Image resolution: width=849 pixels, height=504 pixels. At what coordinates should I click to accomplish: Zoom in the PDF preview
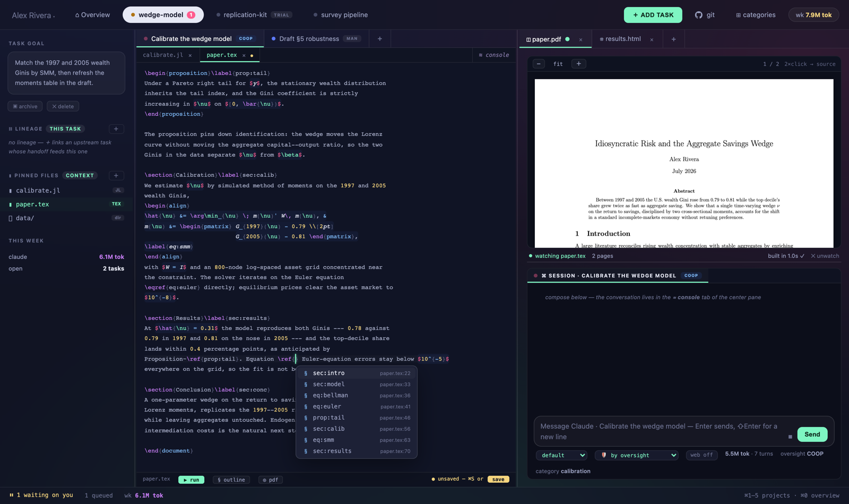(x=578, y=64)
